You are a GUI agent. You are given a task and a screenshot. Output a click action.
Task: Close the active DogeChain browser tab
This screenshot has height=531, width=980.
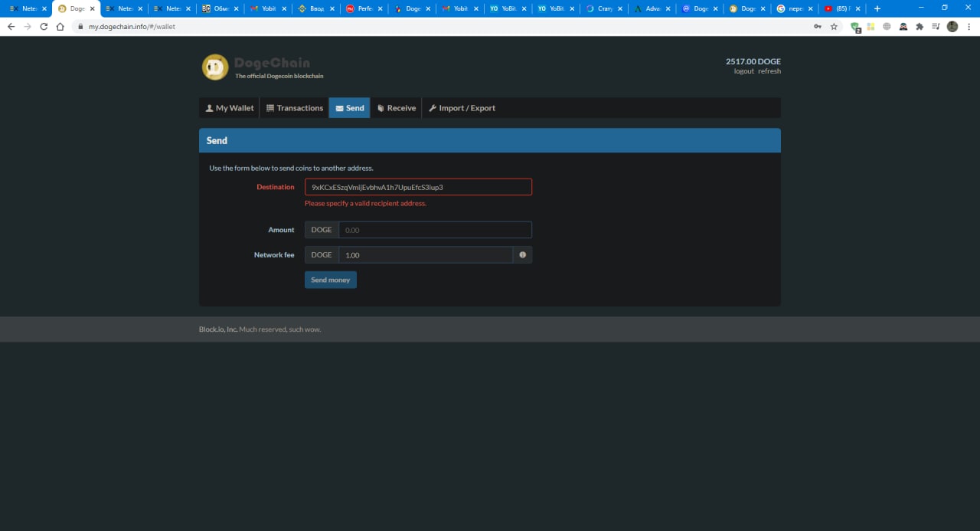[93, 8]
